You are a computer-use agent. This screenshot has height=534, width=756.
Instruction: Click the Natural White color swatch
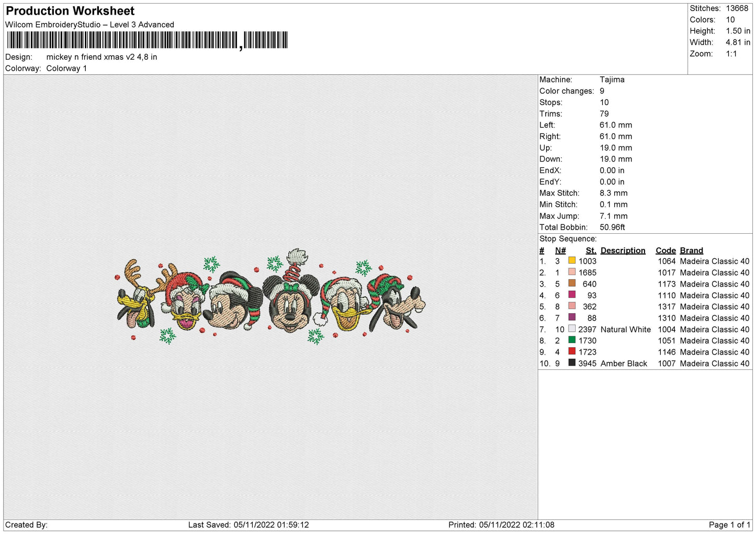(x=572, y=329)
